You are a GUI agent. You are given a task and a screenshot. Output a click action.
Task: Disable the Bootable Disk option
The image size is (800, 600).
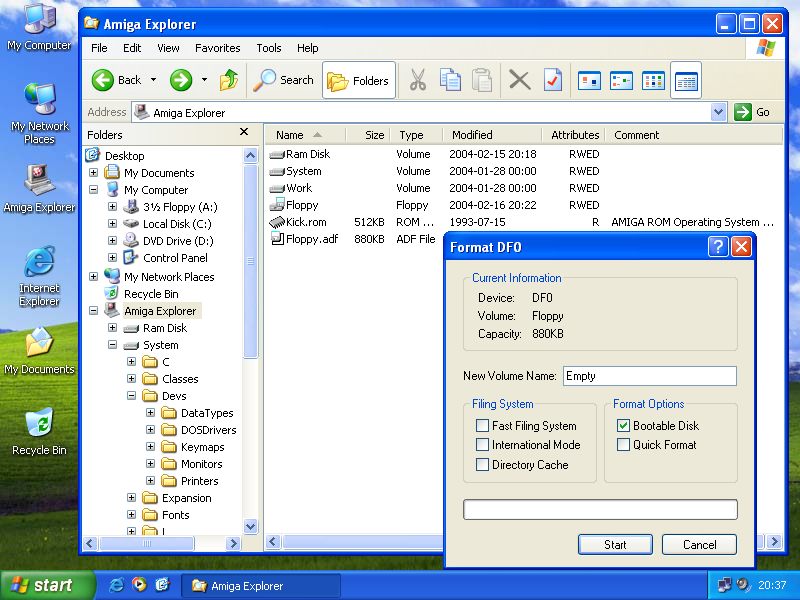(x=622, y=425)
